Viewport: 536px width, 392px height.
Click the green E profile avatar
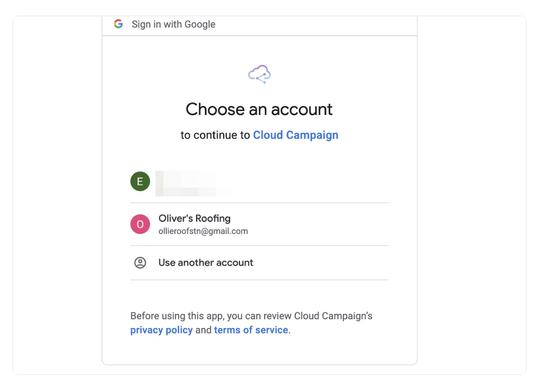click(x=140, y=181)
